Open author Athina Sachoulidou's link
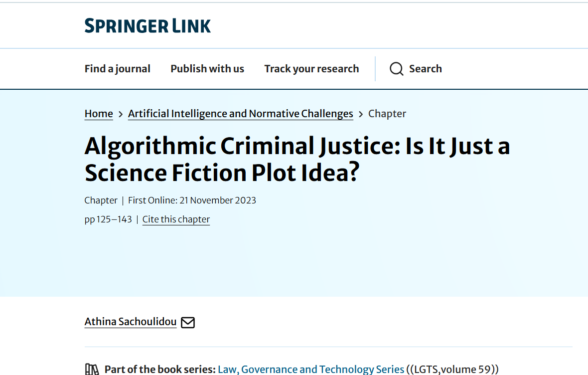This screenshot has height=375, width=588. [131, 322]
